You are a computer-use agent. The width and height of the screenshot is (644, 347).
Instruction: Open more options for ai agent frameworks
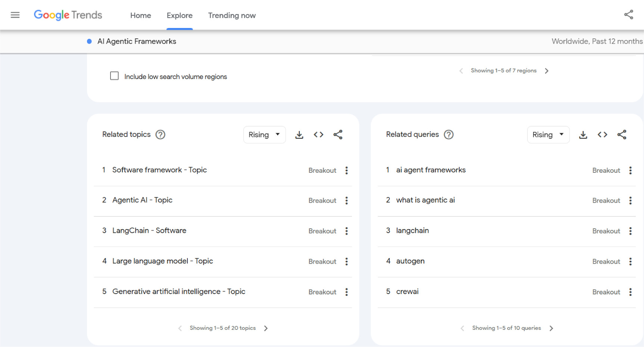631,171
